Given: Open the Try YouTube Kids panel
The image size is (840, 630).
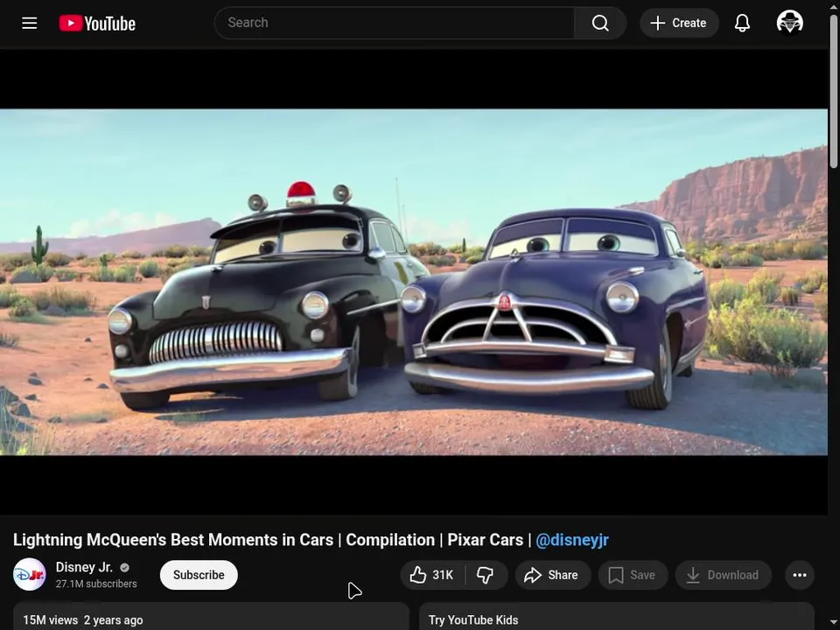Looking at the screenshot, I should click(617, 617).
